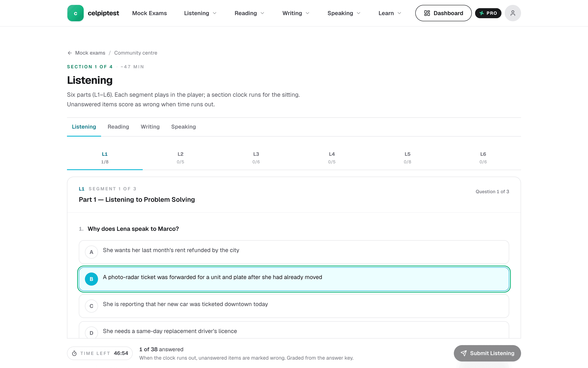Switch to the Writing section tab
This screenshot has width=588, height=368.
coord(150,127)
